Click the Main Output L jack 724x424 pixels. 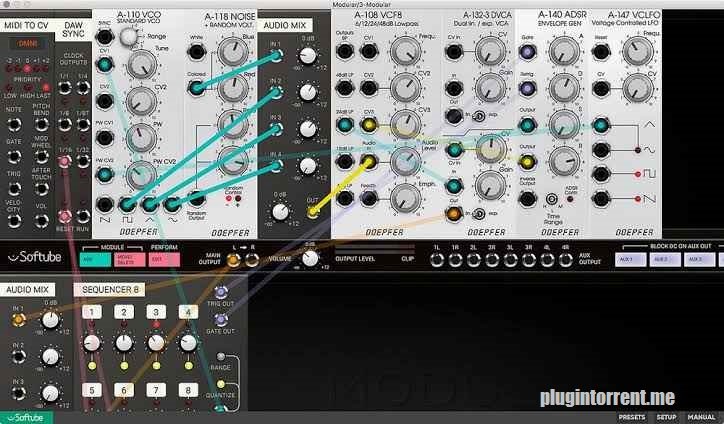point(233,260)
